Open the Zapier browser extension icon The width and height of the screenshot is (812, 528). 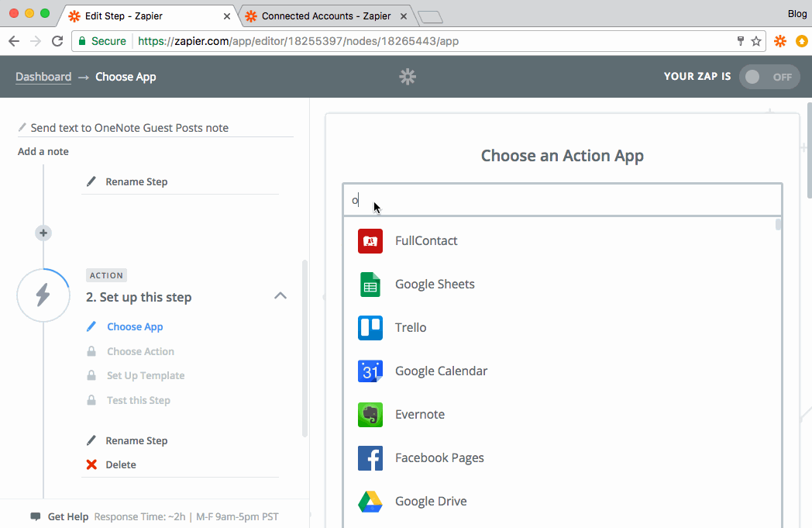[x=780, y=41]
